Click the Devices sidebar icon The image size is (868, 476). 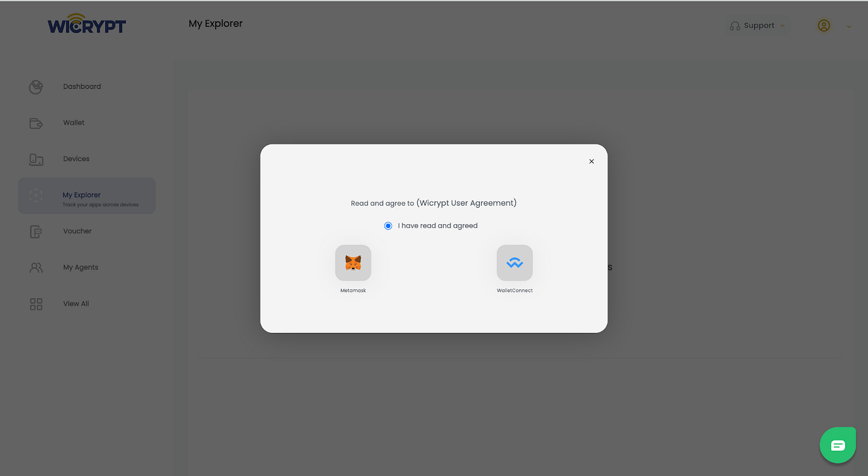(x=36, y=159)
